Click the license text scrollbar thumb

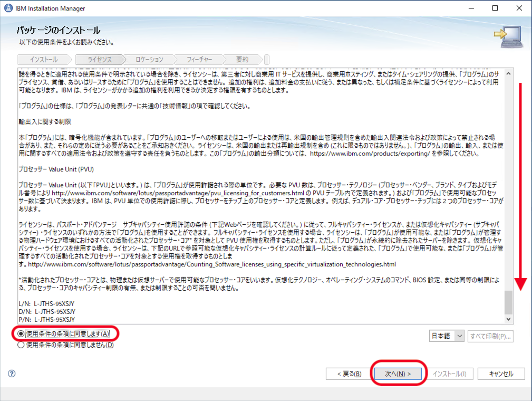click(x=508, y=302)
